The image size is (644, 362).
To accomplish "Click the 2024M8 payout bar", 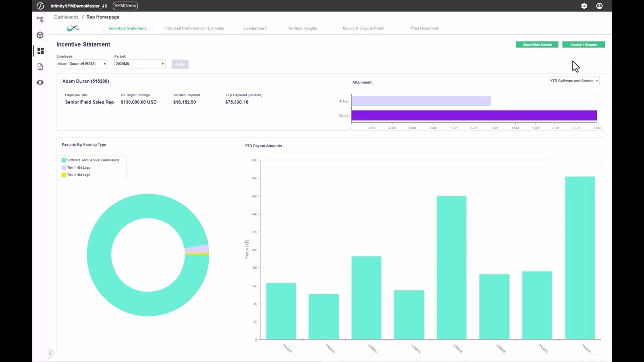I will pyautogui.click(x=580, y=258).
